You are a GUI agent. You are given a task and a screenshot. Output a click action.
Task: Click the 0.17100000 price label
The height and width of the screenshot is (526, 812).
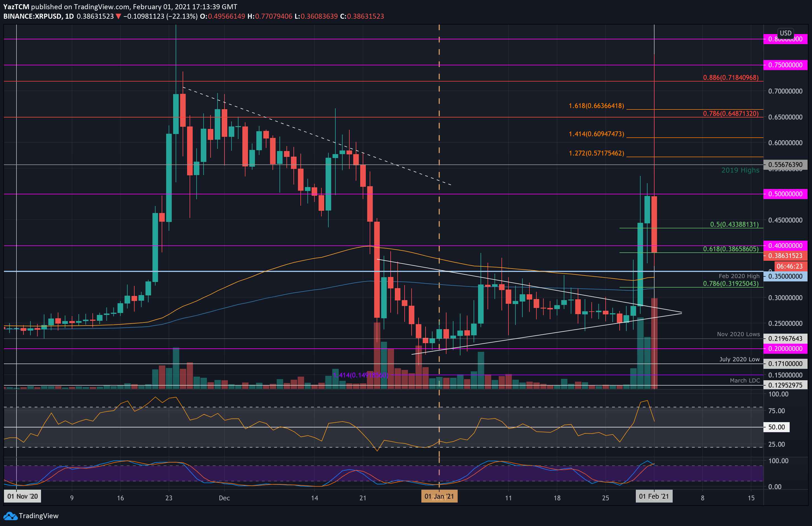coord(785,364)
